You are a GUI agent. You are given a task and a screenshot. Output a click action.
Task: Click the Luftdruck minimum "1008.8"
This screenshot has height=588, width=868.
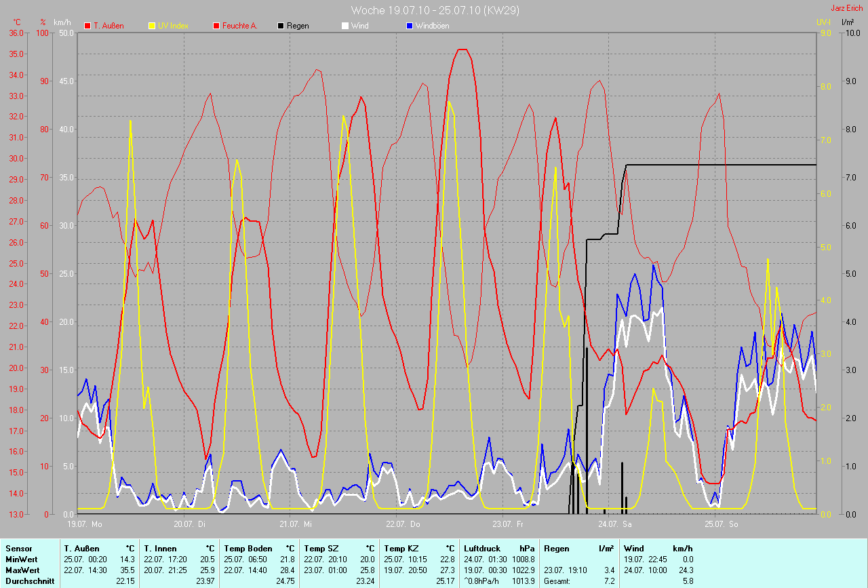(x=523, y=560)
